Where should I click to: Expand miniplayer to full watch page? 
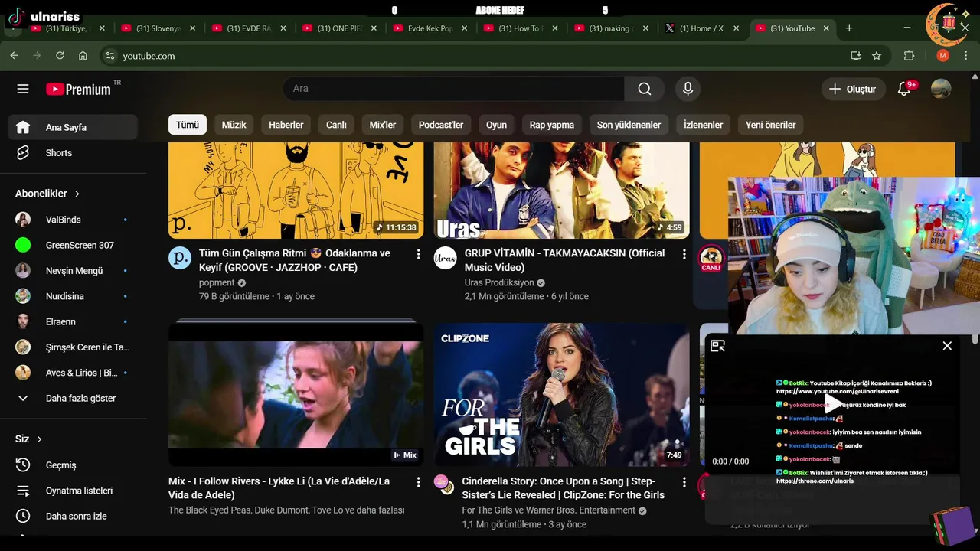717,346
